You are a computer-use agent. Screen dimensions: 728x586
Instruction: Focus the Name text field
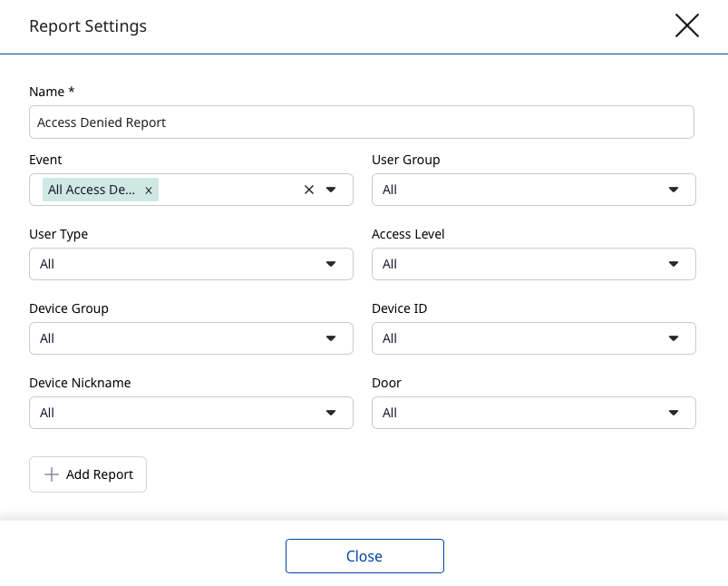point(361,122)
